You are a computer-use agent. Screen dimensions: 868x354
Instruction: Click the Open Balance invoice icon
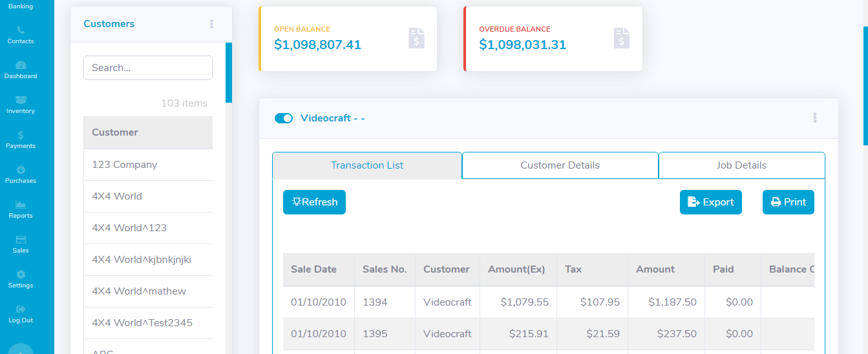[416, 38]
